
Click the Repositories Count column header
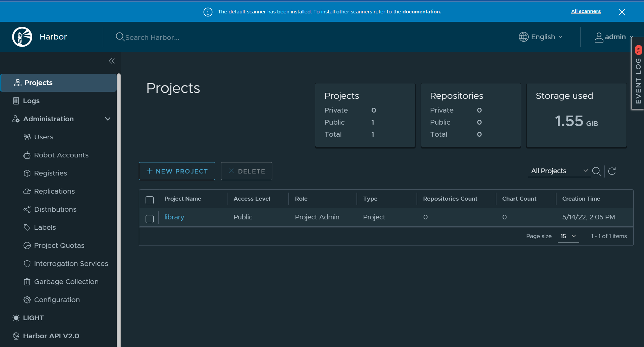(x=450, y=199)
